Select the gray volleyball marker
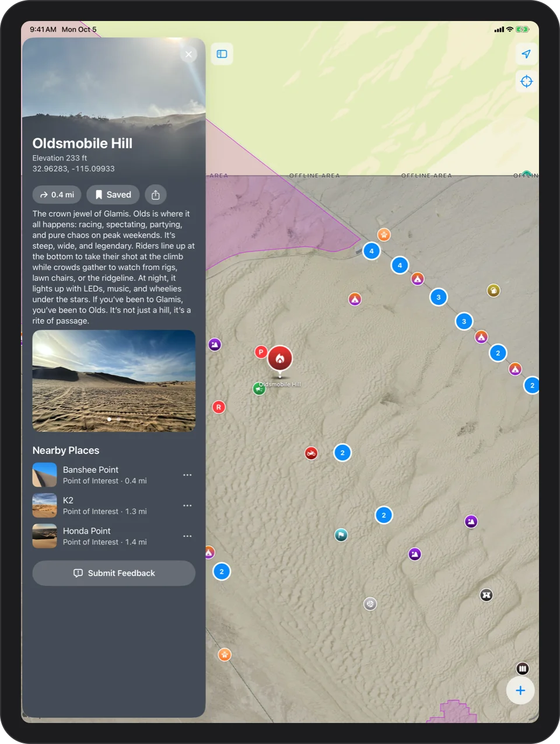560x744 pixels. coord(370,604)
